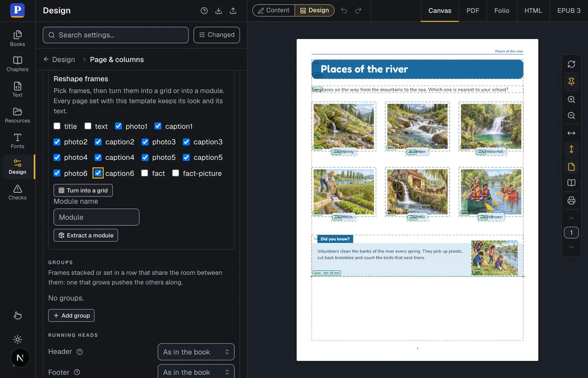Image resolution: width=588 pixels, height=378 pixels.
Task: Open the Checks warning section
Action: (17, 192)
